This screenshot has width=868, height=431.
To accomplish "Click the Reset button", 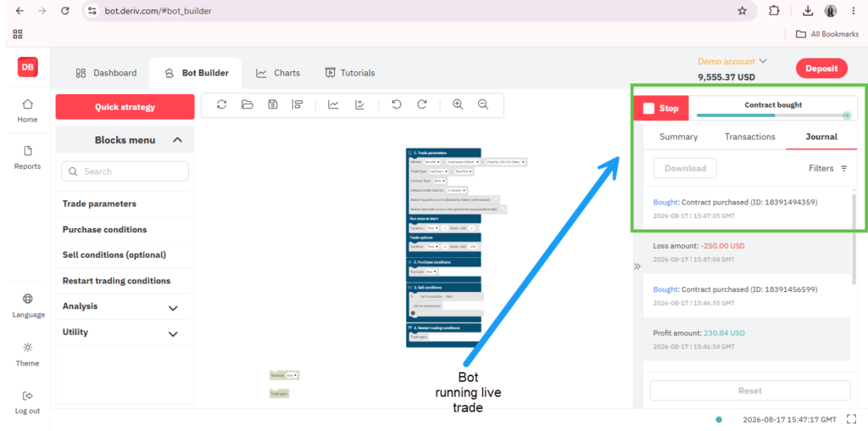I will (x=750, y=390).
